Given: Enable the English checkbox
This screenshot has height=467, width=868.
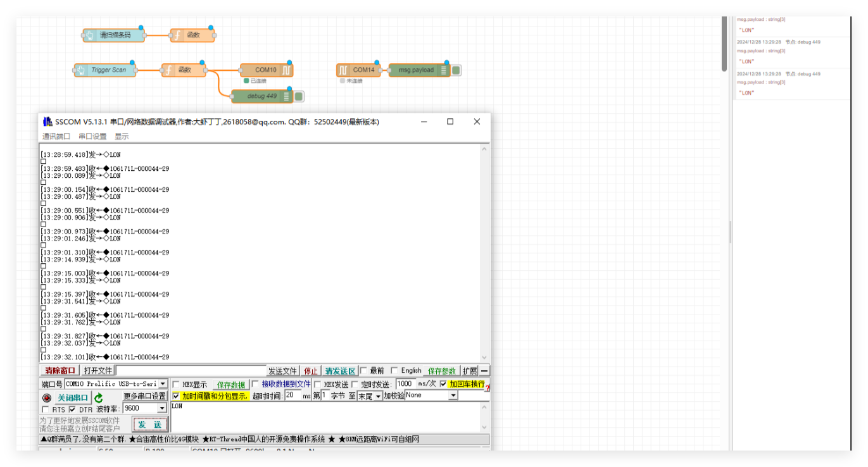Looking at the screenshot, I should click(394, 371).
